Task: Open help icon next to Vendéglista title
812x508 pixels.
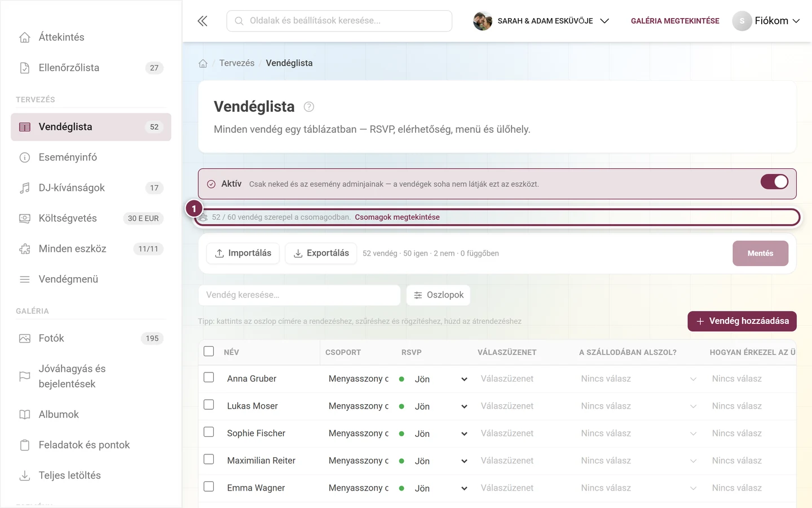Action: (x=309, y=107)
